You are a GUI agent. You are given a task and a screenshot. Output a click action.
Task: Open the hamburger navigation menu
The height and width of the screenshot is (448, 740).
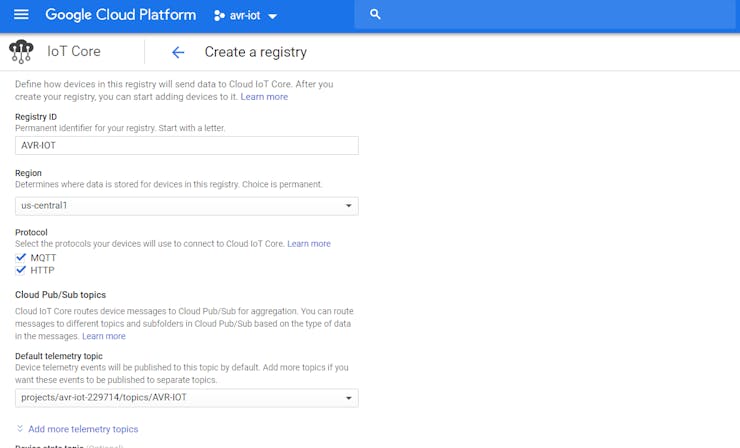tap(21, 15)
